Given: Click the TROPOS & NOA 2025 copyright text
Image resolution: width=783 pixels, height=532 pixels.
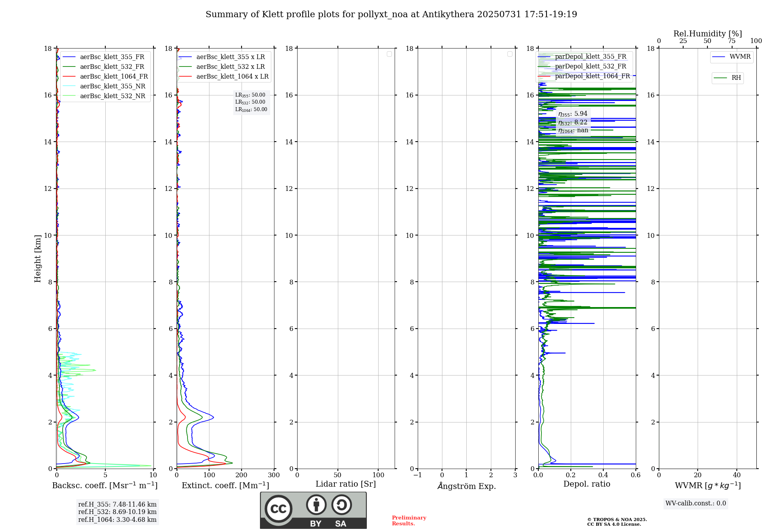Looking at the screenshot, I should coord(617,520).
